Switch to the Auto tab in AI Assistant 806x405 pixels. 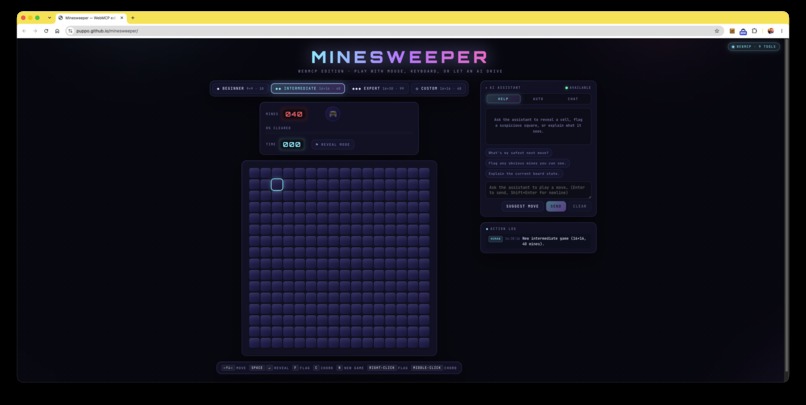coord(538,99)
